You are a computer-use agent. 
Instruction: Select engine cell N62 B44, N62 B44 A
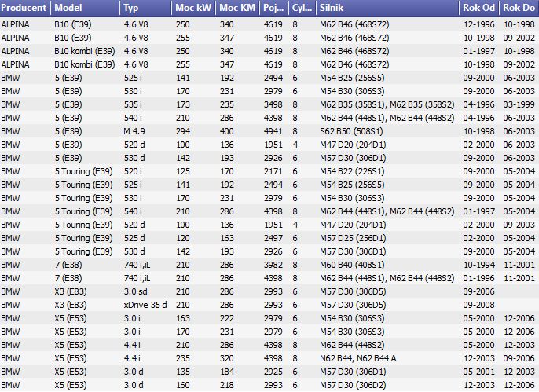(x=357, y=358)
